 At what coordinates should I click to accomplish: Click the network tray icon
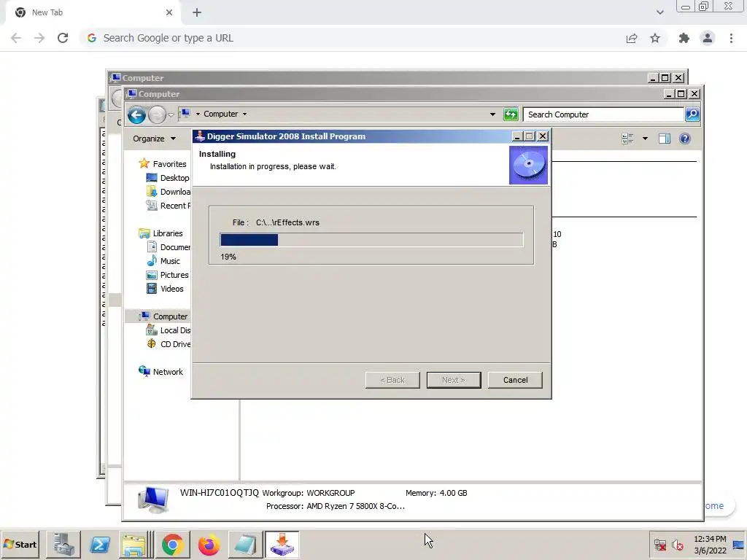(659, 545)
